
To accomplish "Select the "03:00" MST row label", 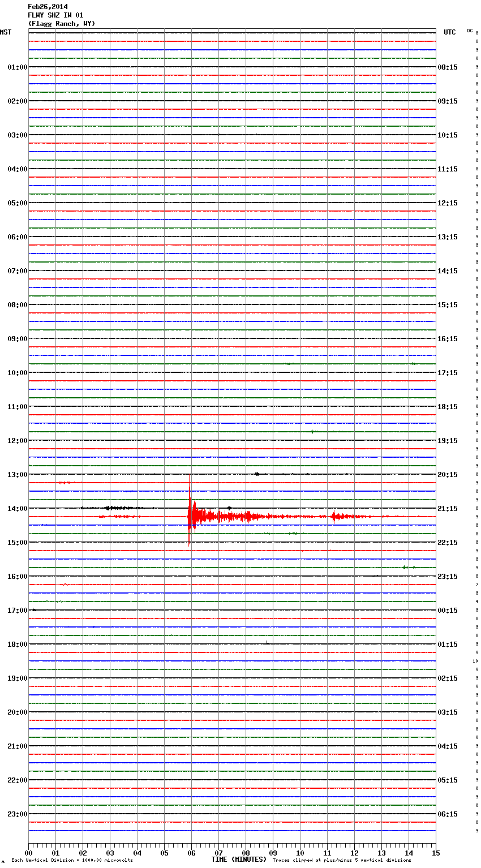I will 17,135.
